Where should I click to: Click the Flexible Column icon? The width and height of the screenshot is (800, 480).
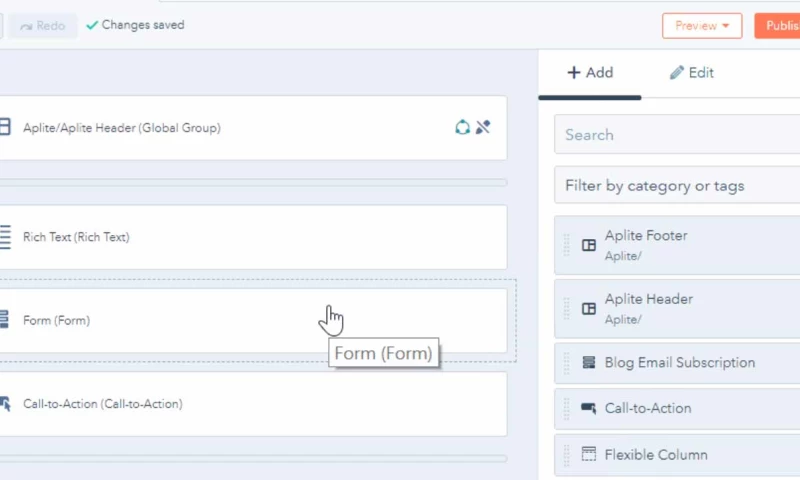tap(589, 454)
